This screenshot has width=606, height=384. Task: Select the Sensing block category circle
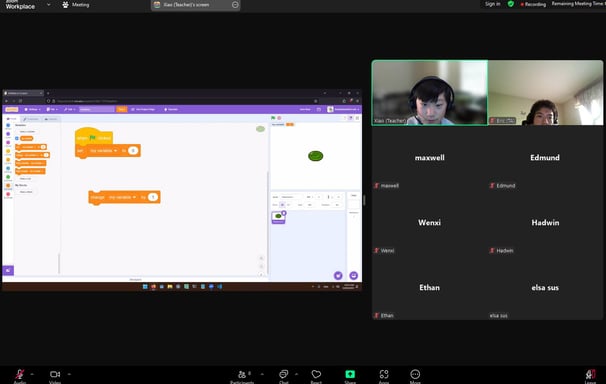(x=8, y=168)
